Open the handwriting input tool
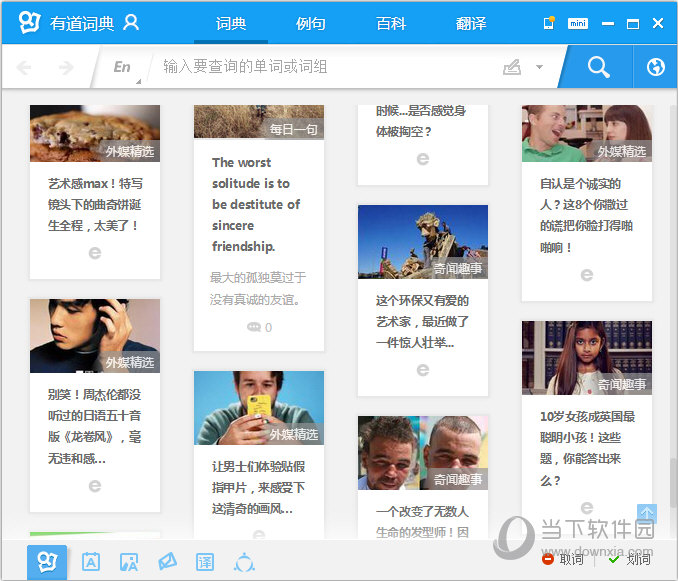The image size is (678, 581). (512, 67)
